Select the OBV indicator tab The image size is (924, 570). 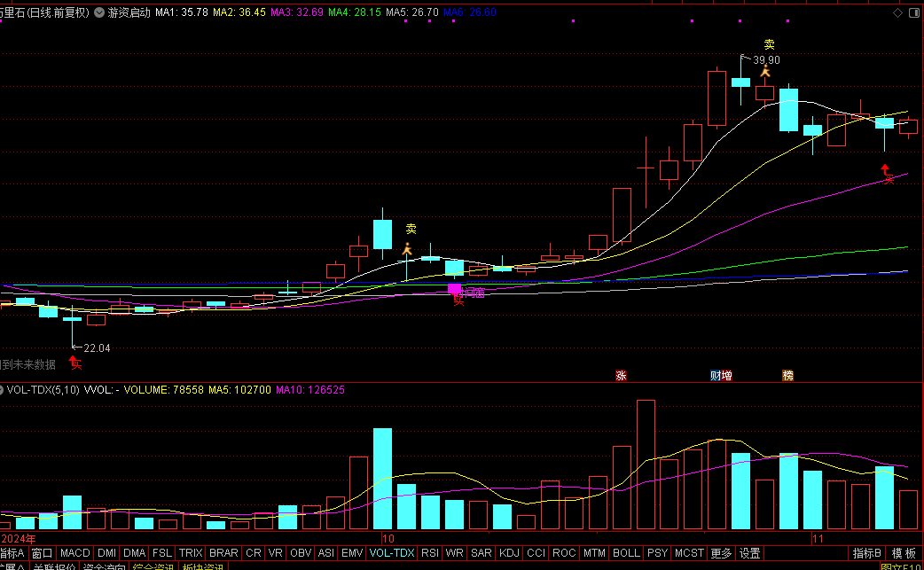click(x=301, y=553)
